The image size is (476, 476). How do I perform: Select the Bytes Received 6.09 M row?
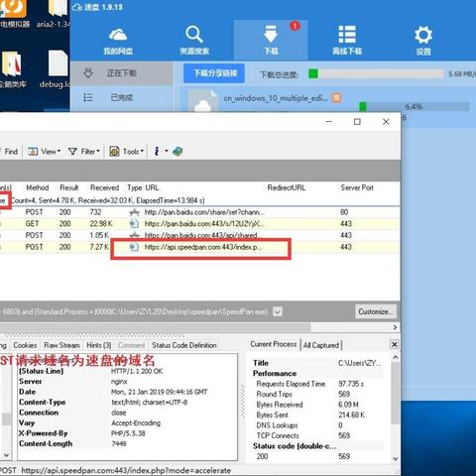pos(318,405)
